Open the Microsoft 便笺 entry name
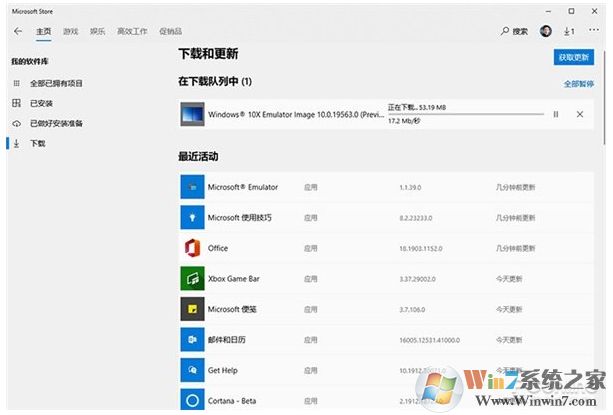Viewport: 613px width, 415px height. (x=232, y=309)
